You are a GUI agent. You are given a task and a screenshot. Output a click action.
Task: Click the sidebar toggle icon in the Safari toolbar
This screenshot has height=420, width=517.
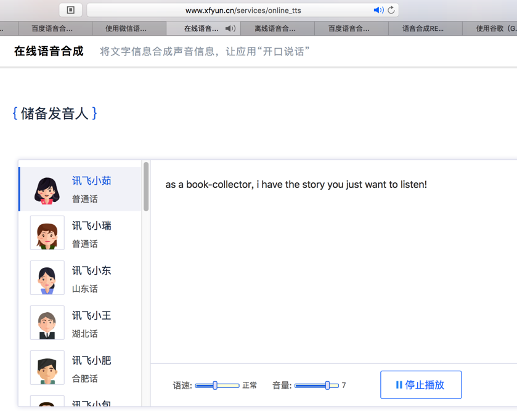pos(71,10)
